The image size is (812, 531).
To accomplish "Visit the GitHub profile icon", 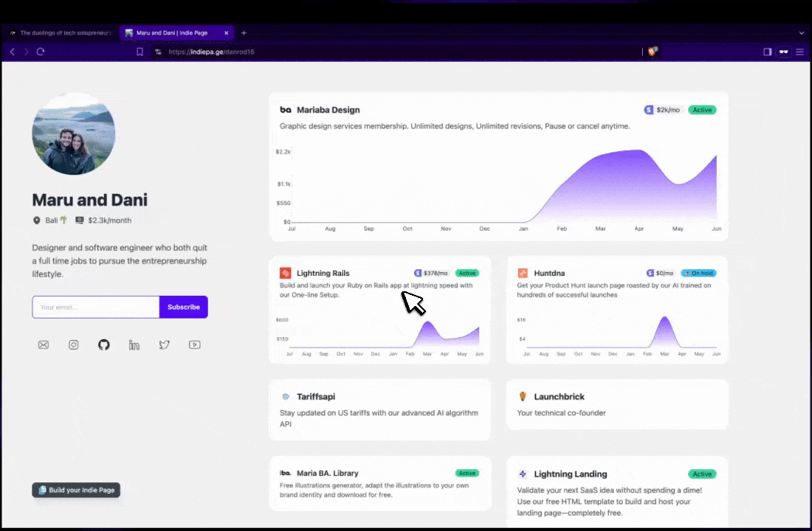I will pyautogui.click(x=104, y=344).
